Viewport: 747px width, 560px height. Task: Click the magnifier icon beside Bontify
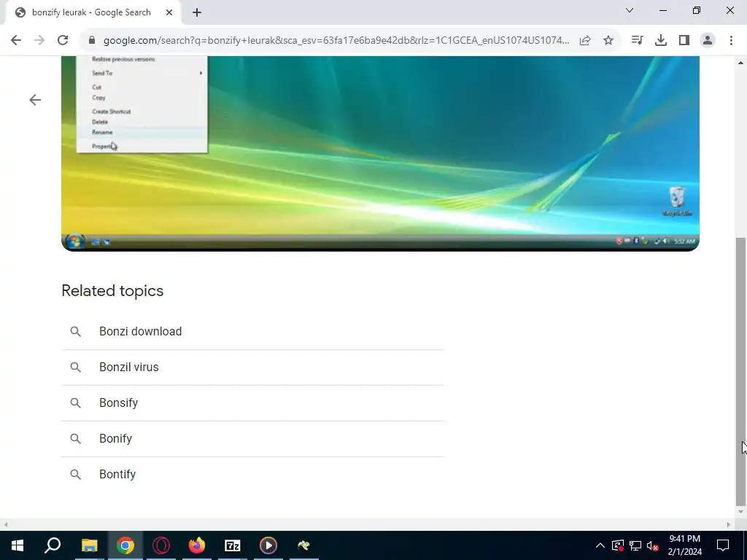(x=75, y=474)
